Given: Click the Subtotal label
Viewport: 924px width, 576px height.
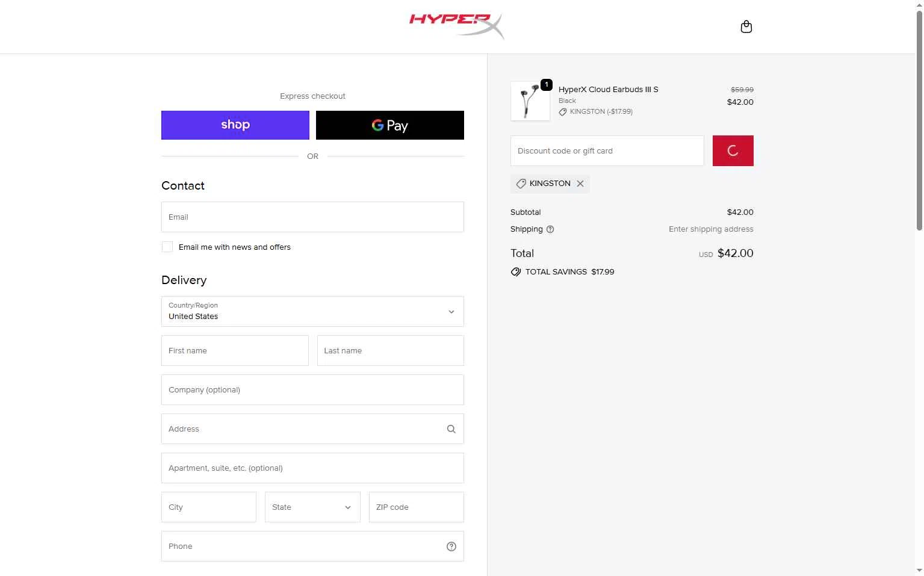Looking at the screenshot, I should [526, 212].
